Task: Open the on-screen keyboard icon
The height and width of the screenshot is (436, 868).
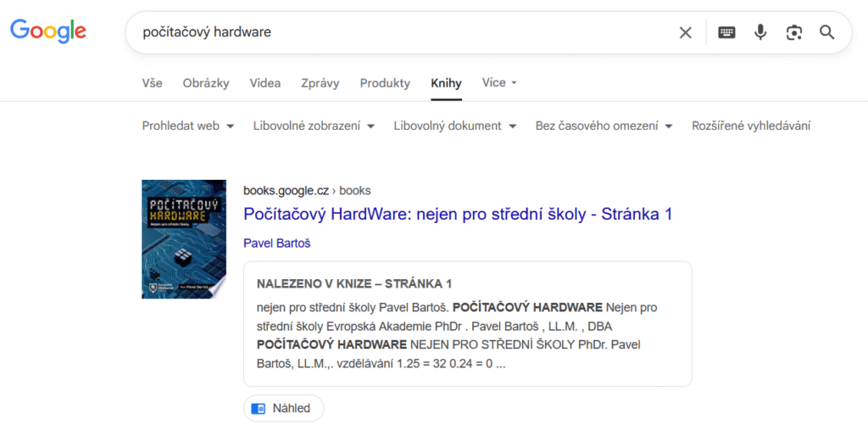Action: [x=726, y=33]
